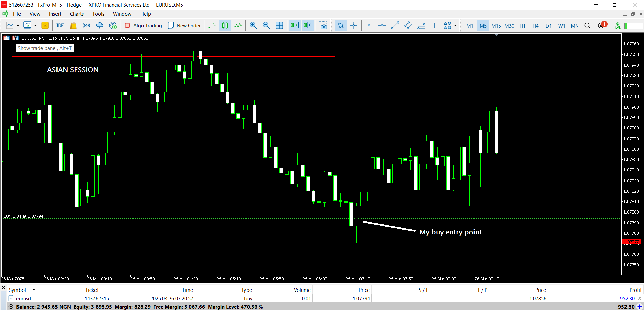Viewport: 644px width, 310px height.
Task: Select the crosshair cursor tool
Action: point(354,26)
